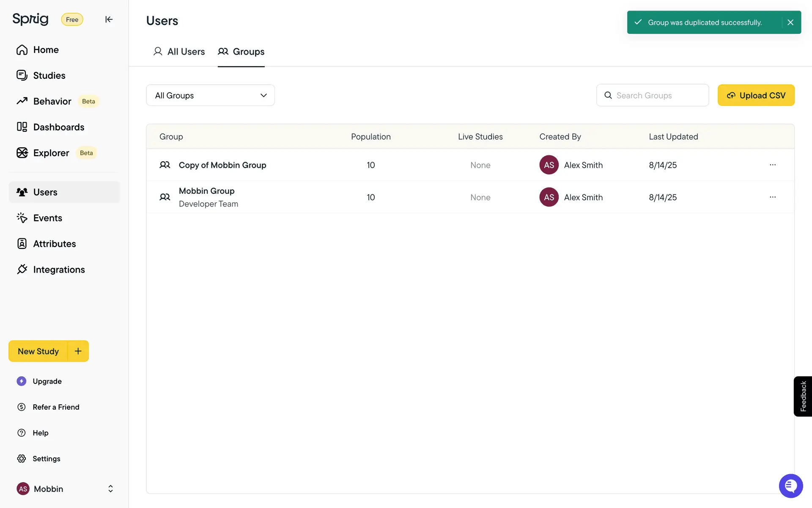Collapse the sidebar with arrow icon
This screenshot has width=812, height=508.
(109, 19)
